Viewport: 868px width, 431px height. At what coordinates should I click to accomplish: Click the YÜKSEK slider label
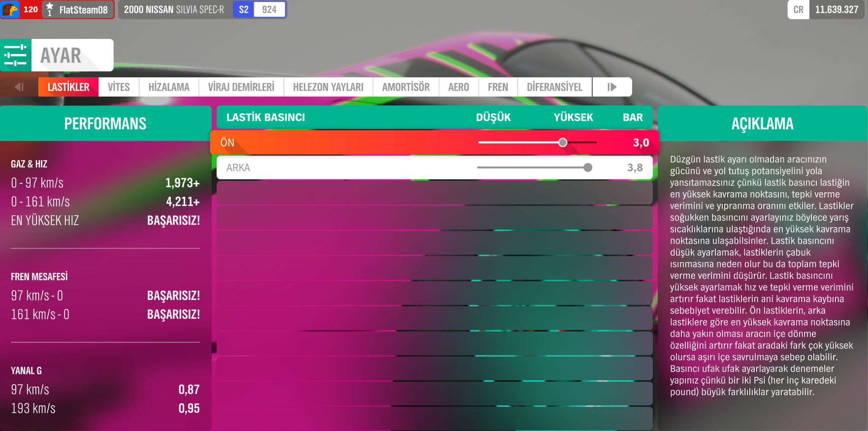[x=574, y=117]
